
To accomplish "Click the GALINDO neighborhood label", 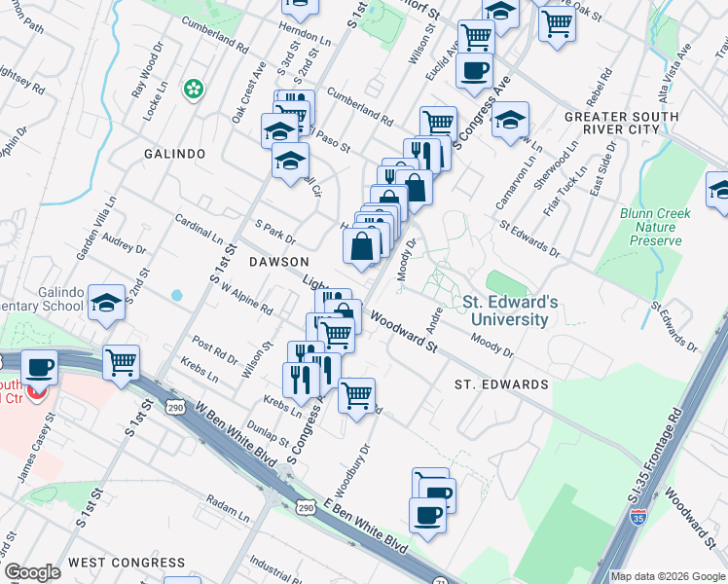I will [174, 154].
